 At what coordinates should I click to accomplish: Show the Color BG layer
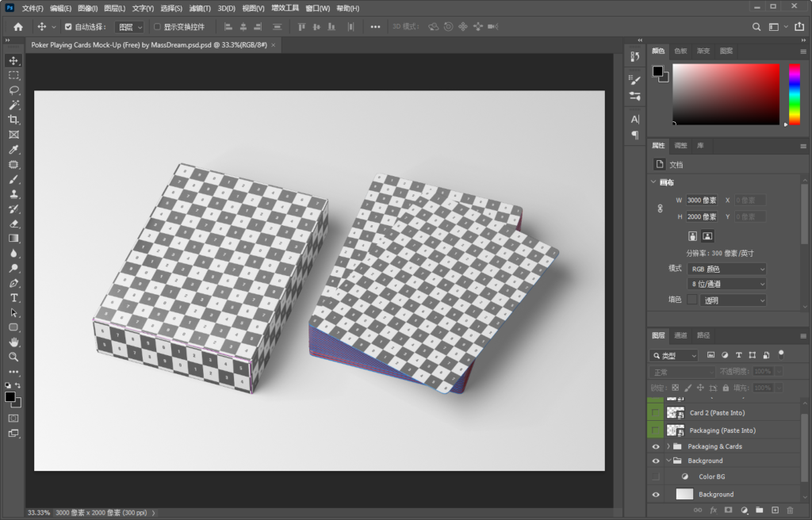click(x=656, y=476)
